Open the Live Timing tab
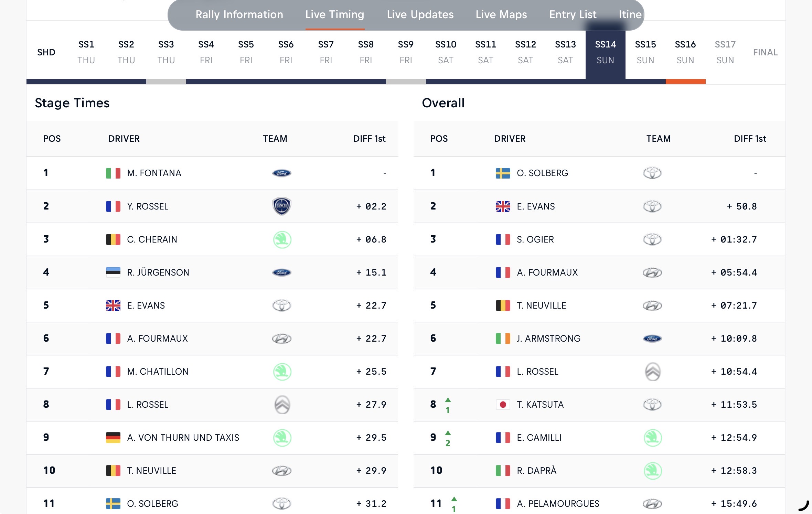Image resolution: width=812 pixels, height=514 pixels. click(334, 14)
